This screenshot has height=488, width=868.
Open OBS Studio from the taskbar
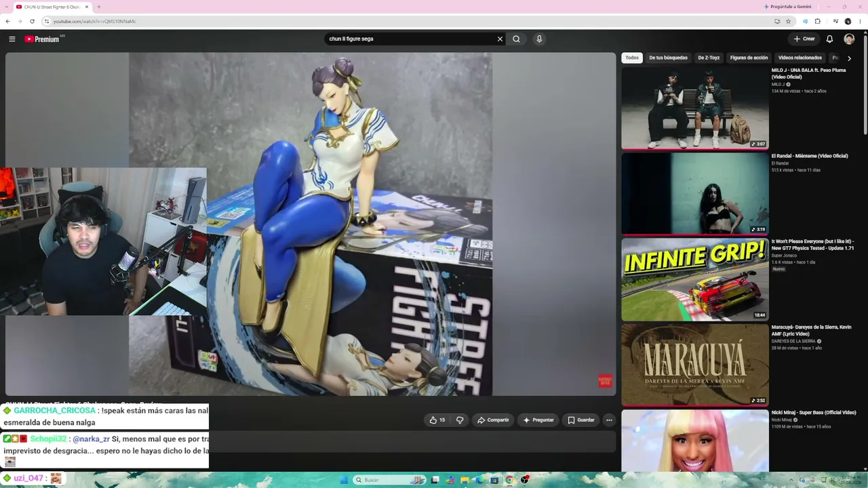click(x=524, y=480)
